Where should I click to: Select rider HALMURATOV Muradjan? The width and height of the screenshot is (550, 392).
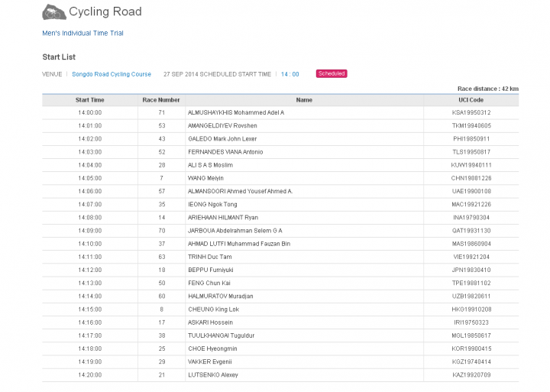point(221,296)
